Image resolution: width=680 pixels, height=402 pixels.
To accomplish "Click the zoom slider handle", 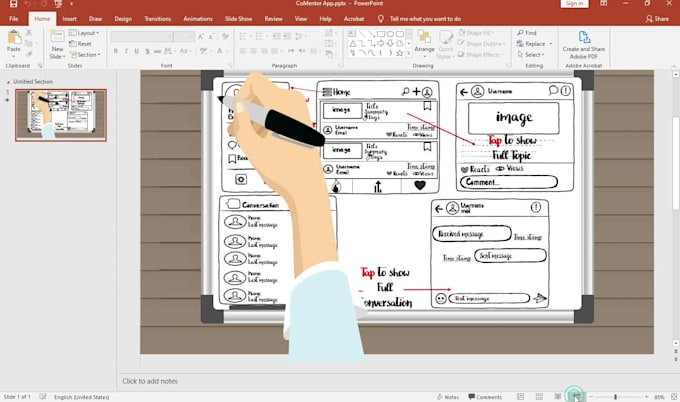I will pos(615,397).
